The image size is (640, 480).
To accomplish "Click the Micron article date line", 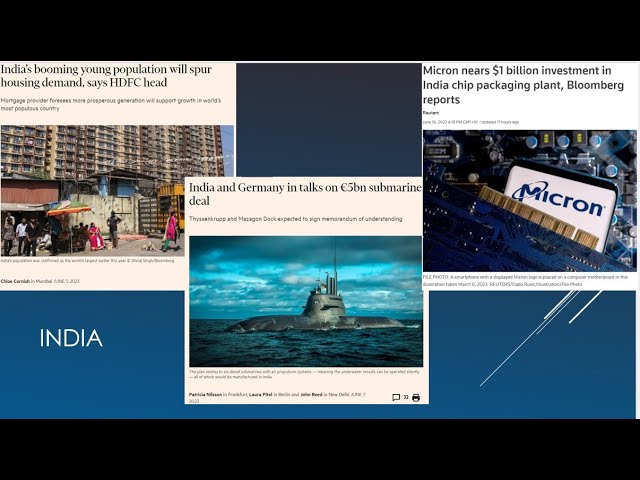I will [x=471, y=122].
